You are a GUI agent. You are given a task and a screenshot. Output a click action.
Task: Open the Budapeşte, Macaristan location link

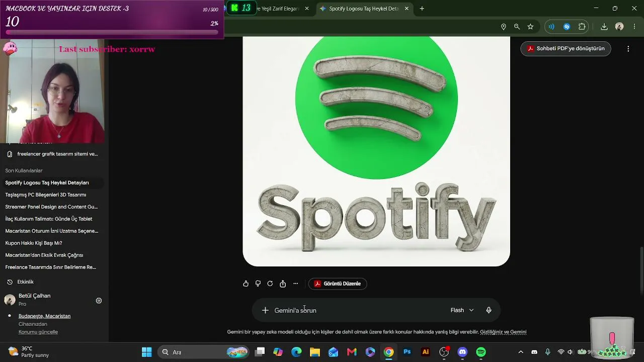[x=44, y=316]
